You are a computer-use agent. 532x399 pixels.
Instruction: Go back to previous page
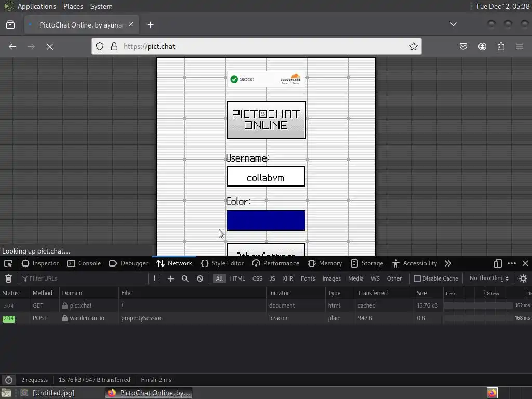[x=12, y=46]
